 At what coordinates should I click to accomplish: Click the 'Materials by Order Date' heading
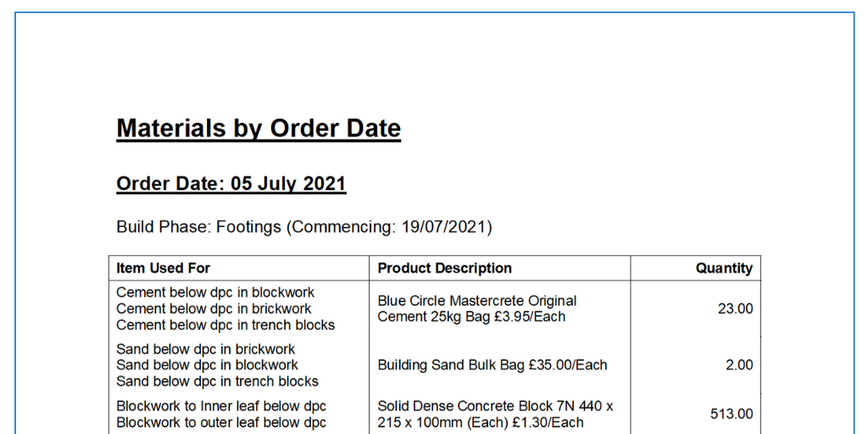[259, 129]
